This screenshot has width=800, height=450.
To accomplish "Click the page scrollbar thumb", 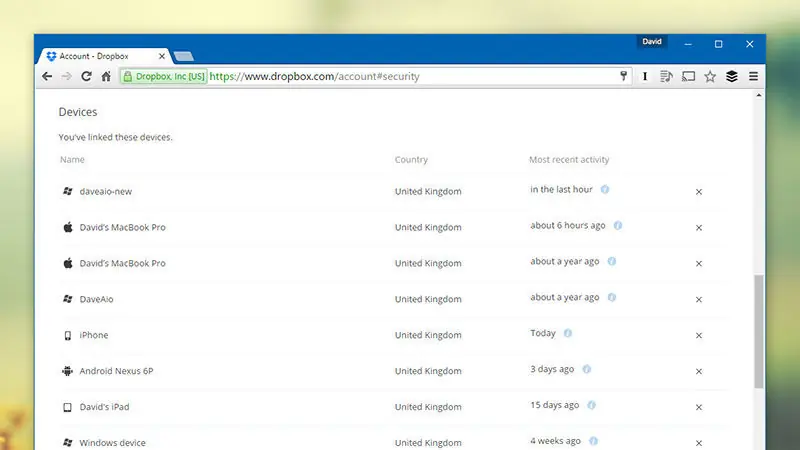I will [759, 332].
